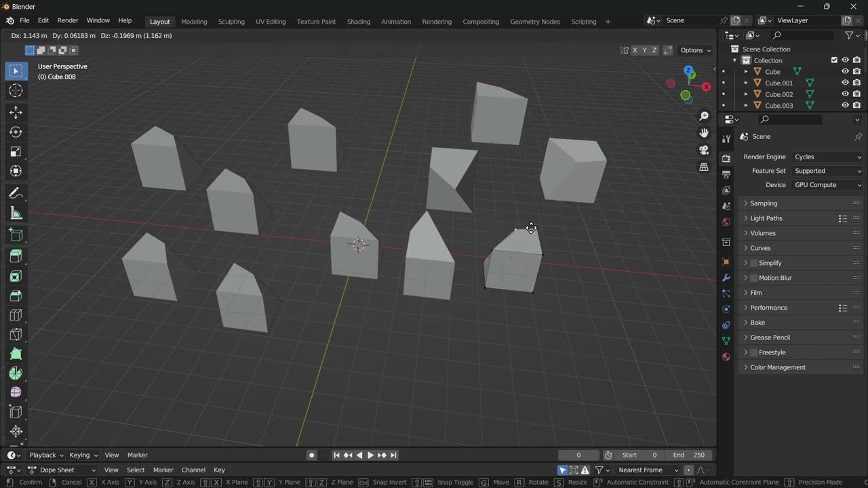Open the Render properties tab
The image size is (868, 488).
point(726,159)
